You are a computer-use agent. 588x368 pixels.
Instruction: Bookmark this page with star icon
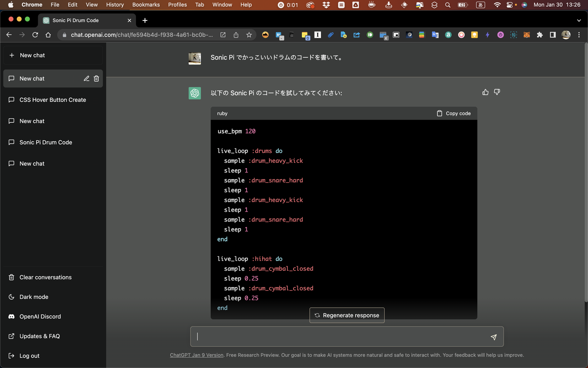(x=249, y=35)
